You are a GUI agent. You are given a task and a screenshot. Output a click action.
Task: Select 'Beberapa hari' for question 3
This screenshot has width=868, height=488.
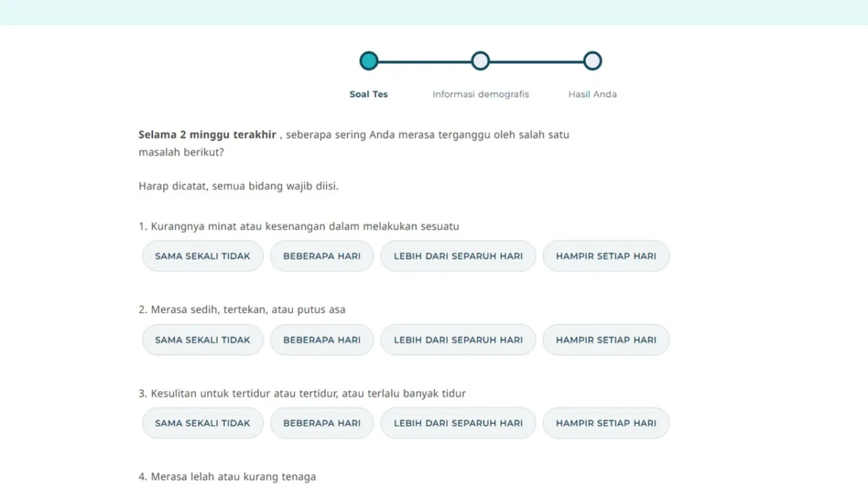[322, 423]
